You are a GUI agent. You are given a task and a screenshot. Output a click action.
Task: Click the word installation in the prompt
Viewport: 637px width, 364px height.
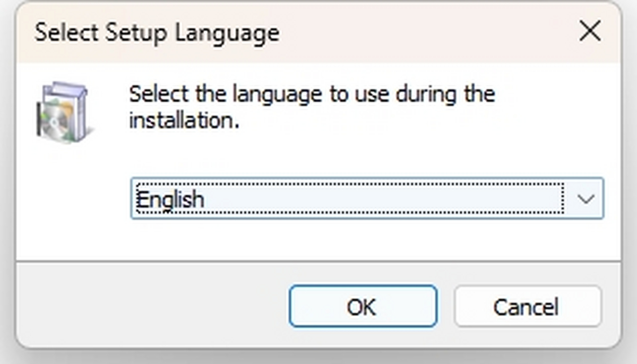tap(182, 120)
